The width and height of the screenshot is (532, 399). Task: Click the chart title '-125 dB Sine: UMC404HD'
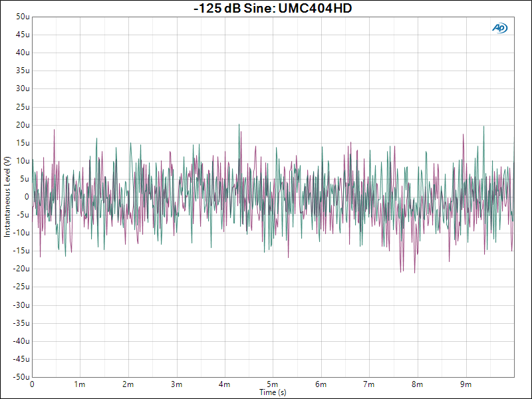tap(273, 8)
